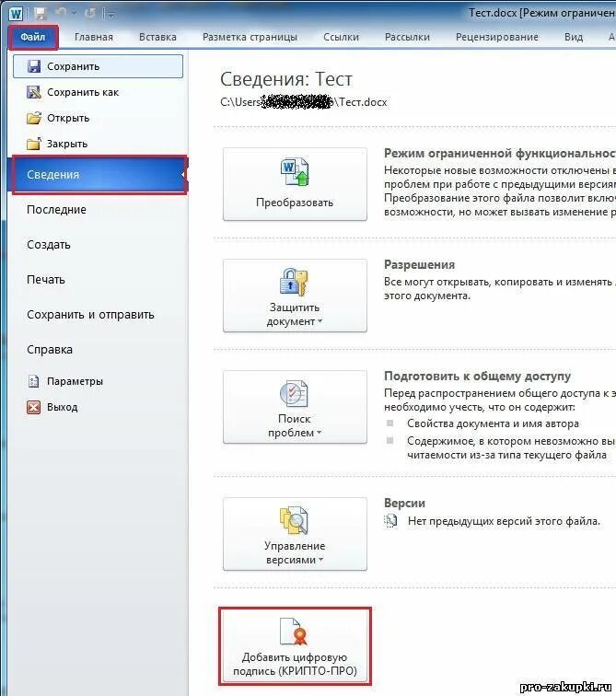Click Свойства документа и имя автора bullet

(493, 423)
